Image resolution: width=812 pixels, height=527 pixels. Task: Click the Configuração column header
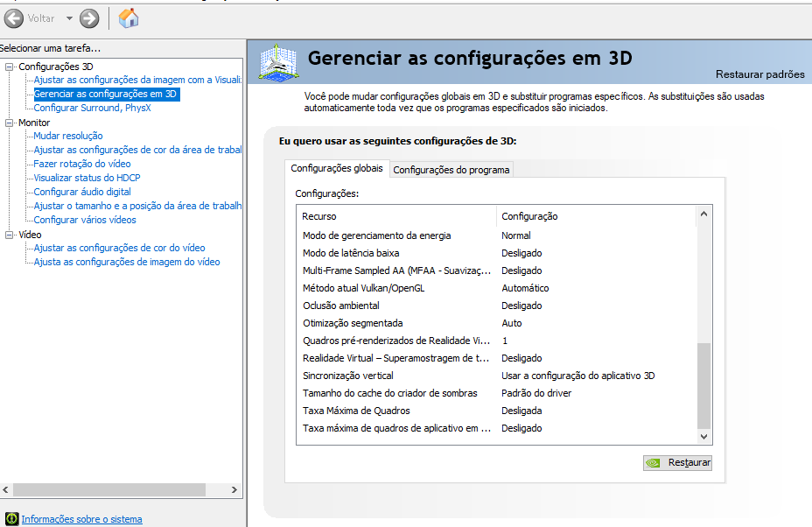(596, 216)
